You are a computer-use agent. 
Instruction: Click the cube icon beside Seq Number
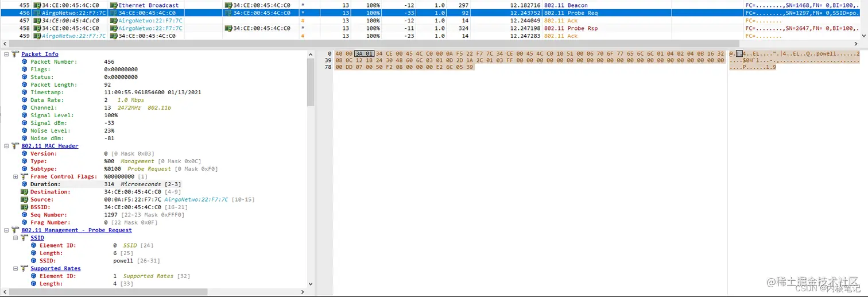[x=25, y=215]
